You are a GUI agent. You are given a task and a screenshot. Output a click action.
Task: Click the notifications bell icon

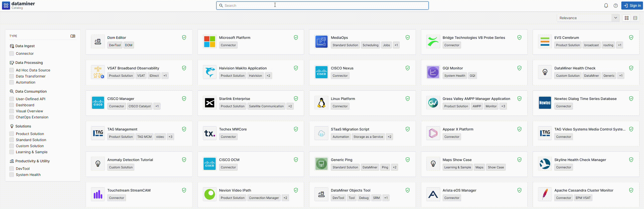coord(606,6)
